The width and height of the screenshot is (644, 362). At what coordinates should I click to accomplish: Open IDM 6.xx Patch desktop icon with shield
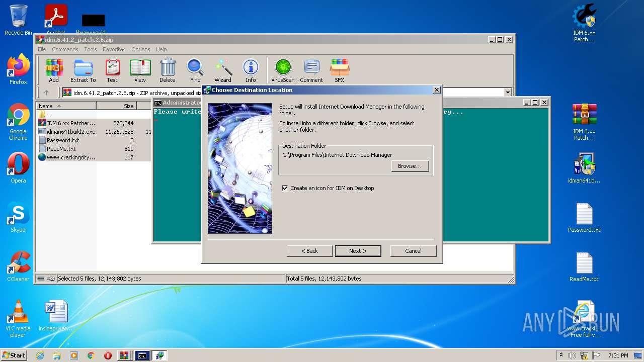click(x=584, y=23)
